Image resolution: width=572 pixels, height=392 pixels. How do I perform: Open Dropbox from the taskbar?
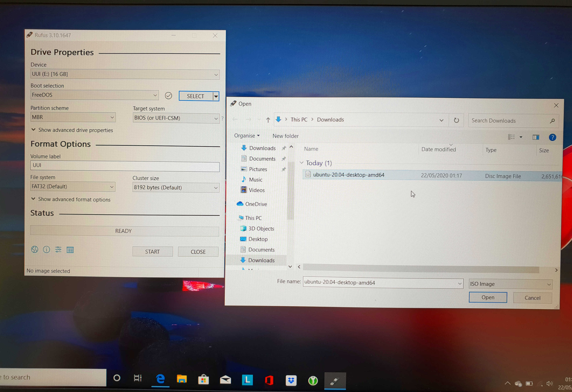click(291, 380)
